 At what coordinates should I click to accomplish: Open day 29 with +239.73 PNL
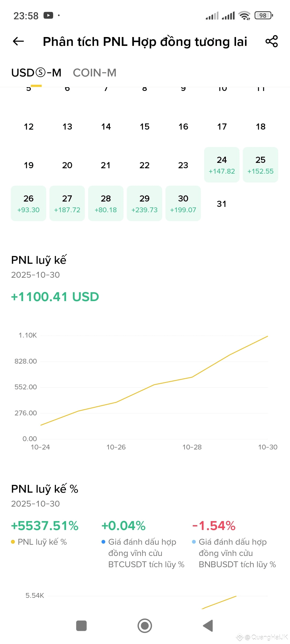click(144, 203)
